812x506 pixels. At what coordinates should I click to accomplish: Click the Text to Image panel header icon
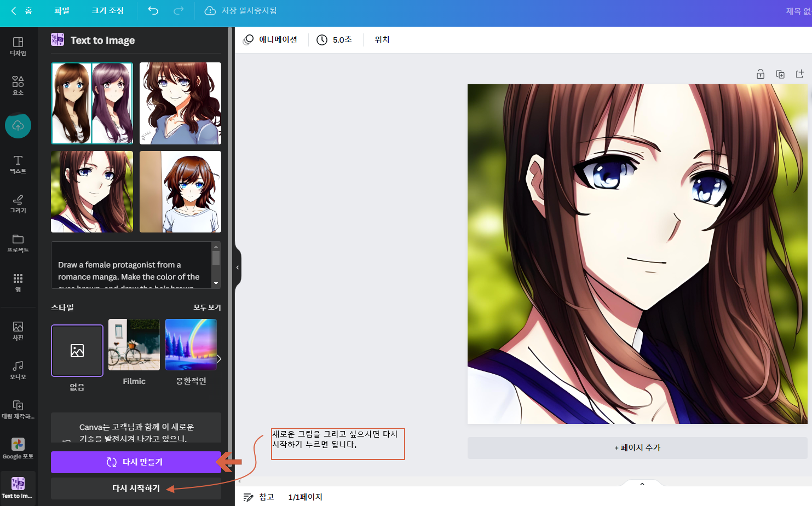(57, 39)
